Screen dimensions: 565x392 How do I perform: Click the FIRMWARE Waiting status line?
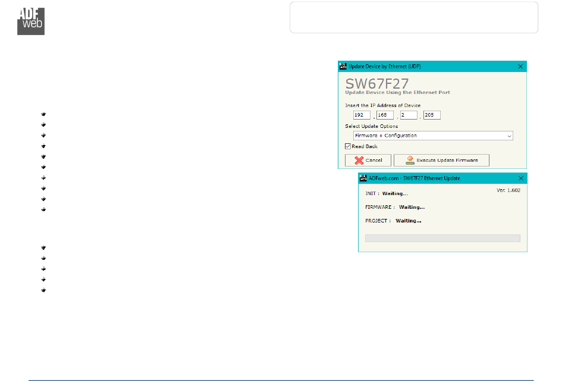pyautogui.click(x=395, y=207)
